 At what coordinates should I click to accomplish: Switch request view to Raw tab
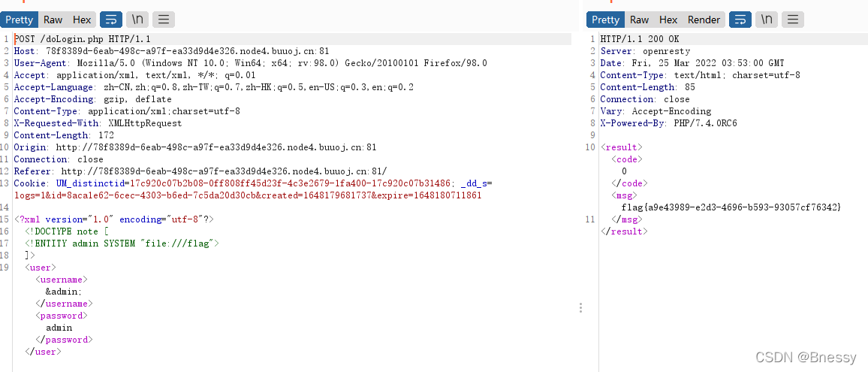point(53,20)
